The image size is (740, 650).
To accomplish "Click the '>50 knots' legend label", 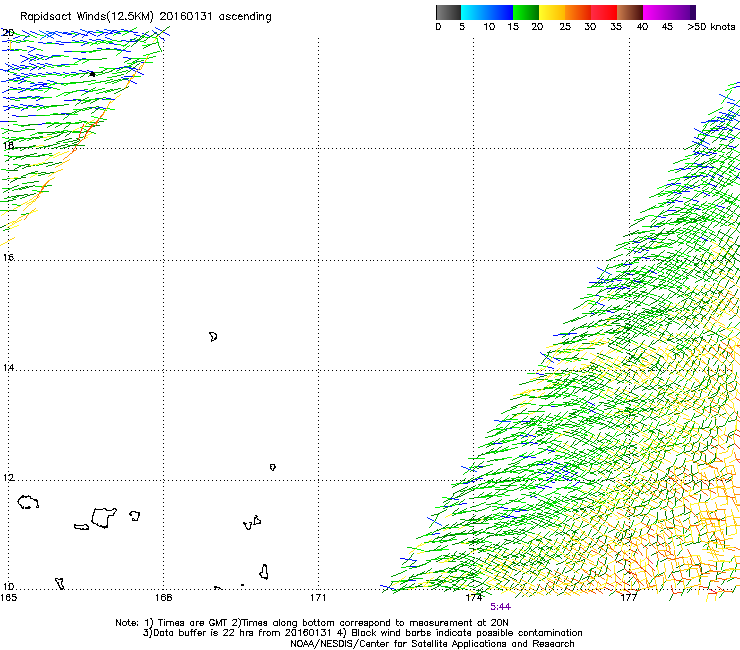I will [711, 27].
